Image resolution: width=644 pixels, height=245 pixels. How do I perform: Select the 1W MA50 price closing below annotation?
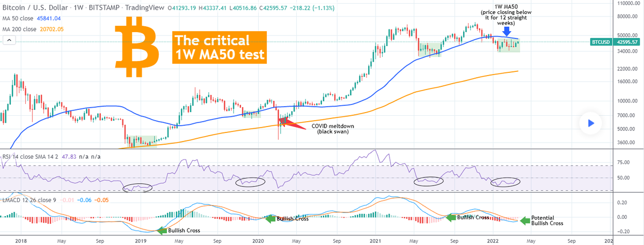[506, 14]
